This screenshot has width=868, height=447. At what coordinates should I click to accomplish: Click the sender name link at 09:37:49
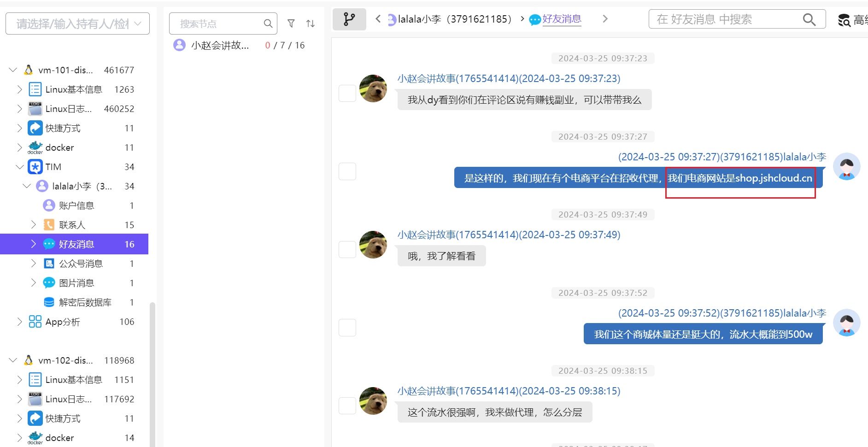[509, 235]
